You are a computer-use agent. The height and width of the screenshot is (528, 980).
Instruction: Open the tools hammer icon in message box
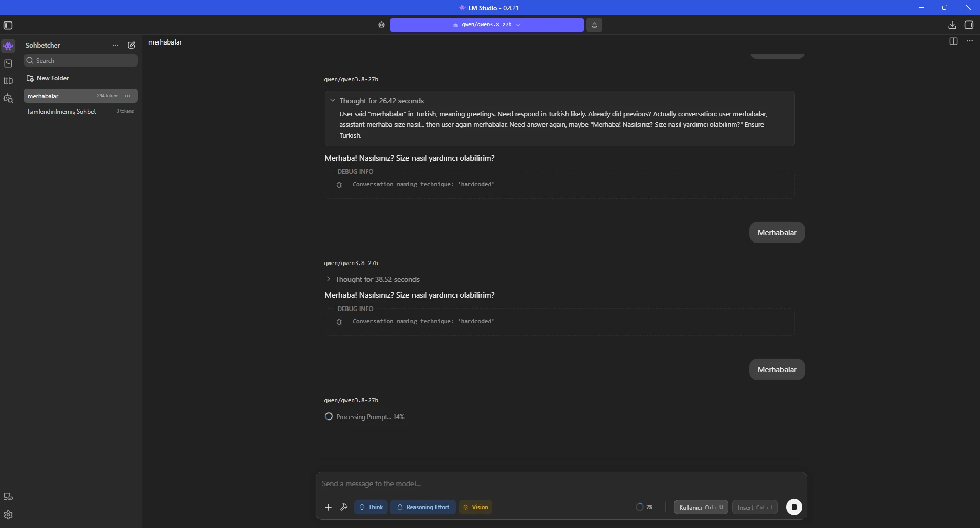344,507
